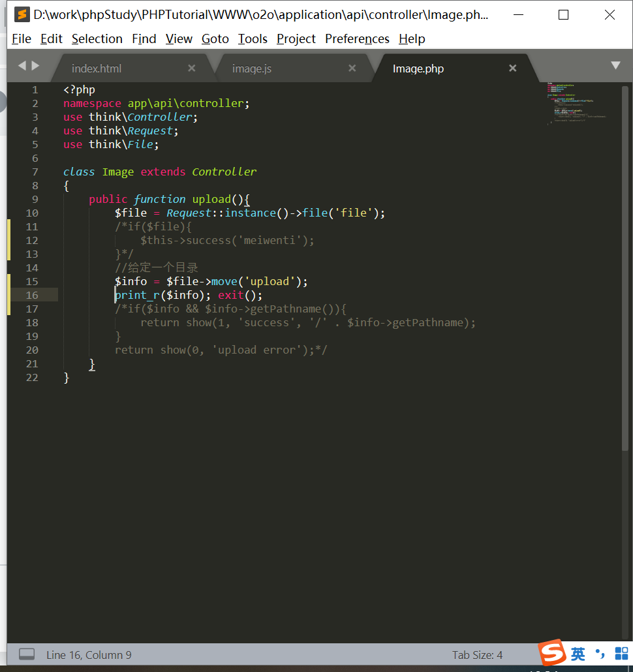
Task: Open the Find menu
Action: (144, 39)
